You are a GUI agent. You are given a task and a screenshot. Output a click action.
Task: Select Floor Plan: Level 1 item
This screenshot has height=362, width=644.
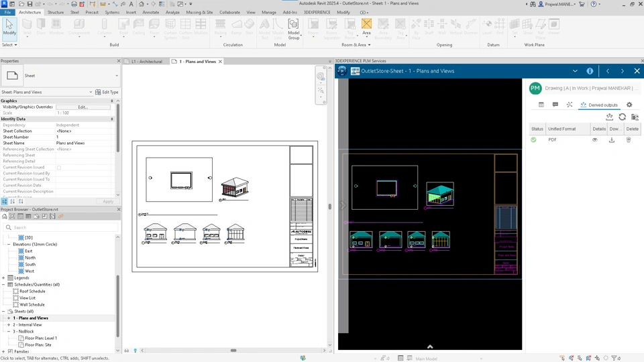tap(41, 338)
